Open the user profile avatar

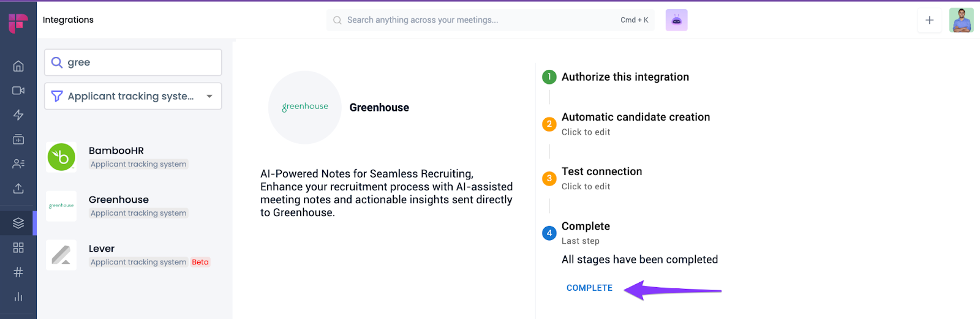click(x=961, y=20)
